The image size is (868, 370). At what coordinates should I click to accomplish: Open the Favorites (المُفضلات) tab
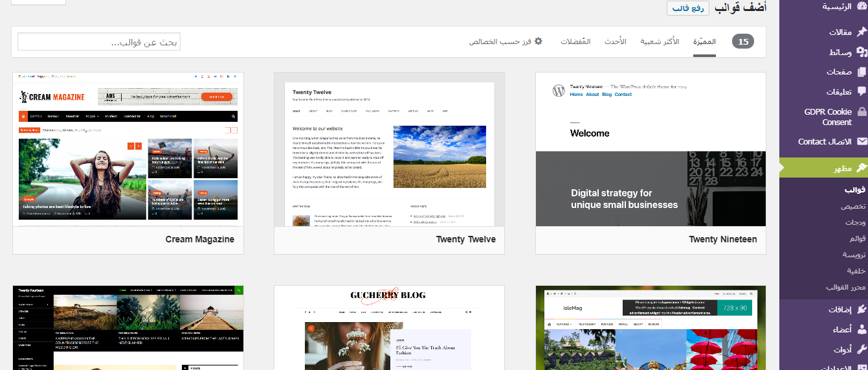[575, 41]
